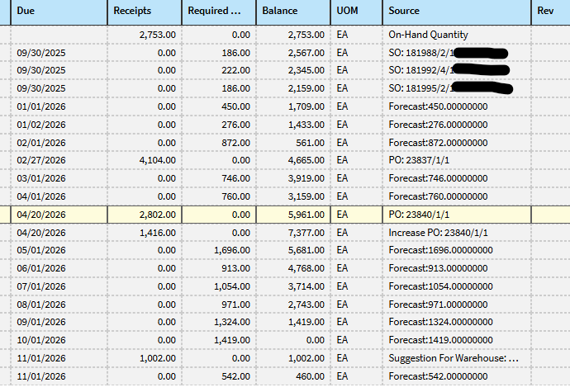The image size is (570, 392).
Task: Click the 450.00 required quantity cell
Action: pyautogui.click(x=219, y=106)
